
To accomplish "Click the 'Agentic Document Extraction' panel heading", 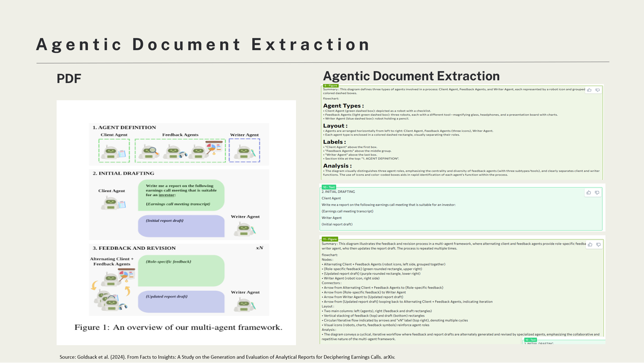I will [x=411, y=76].
